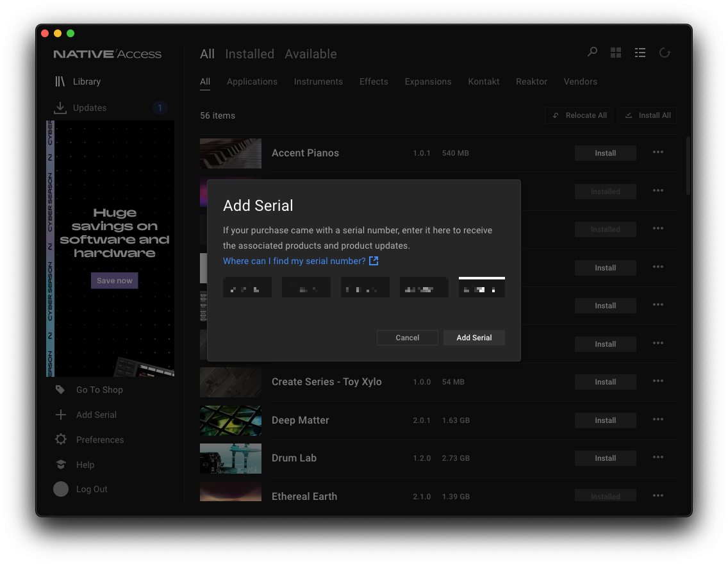Click the Updates download icon

(60, 108)
